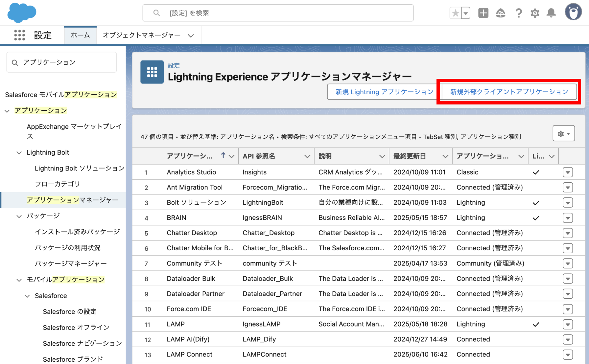This screenshot has width=589, height=364.
Task: Open the App Launcher grid icon
Action: (19, 35)
